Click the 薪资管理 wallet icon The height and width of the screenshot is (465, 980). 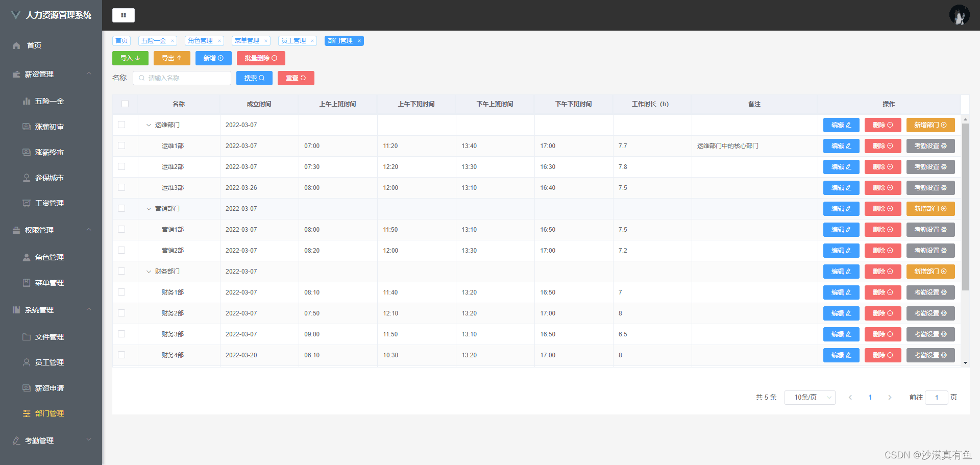click(16, 74)
